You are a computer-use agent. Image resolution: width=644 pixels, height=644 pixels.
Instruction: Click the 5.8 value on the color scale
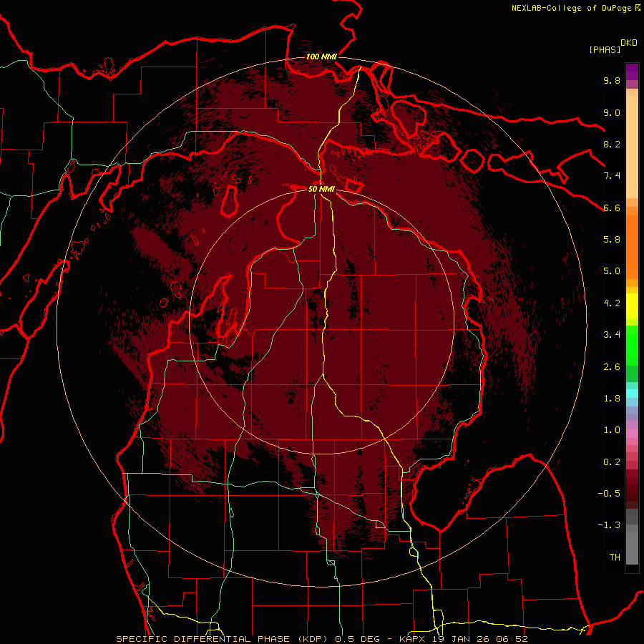pos(612,240)
